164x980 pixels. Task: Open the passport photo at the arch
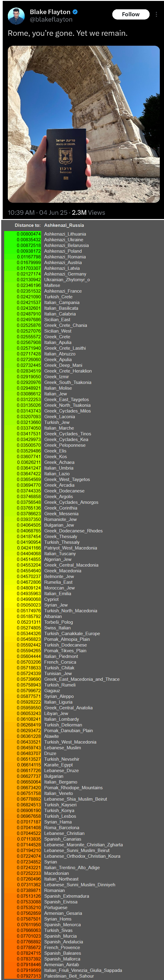point(84,124)
